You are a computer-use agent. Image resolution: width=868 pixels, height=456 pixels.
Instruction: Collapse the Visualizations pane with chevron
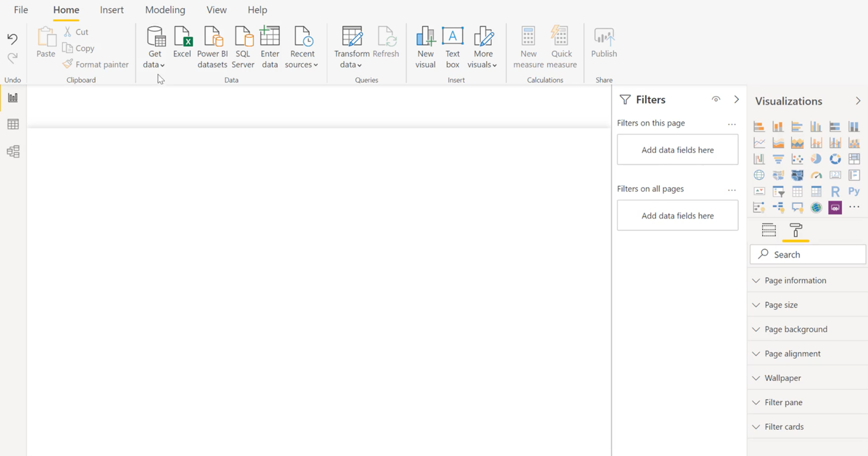(858, 101)
